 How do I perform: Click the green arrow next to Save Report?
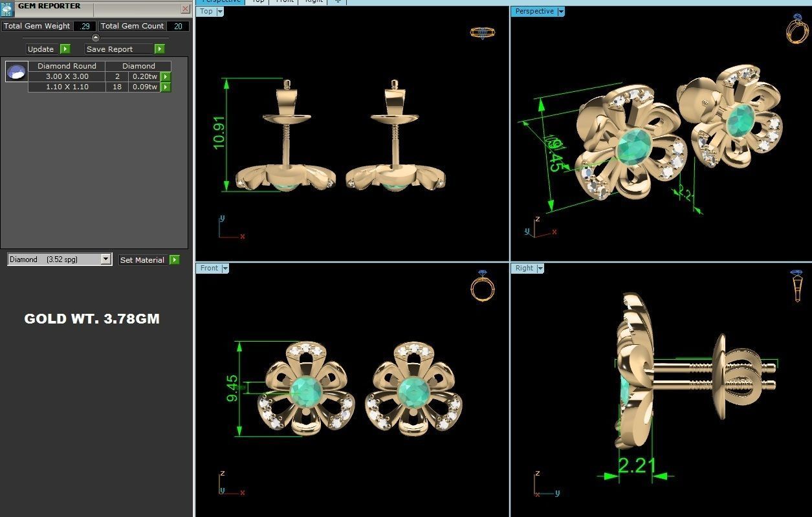point(159,49)
